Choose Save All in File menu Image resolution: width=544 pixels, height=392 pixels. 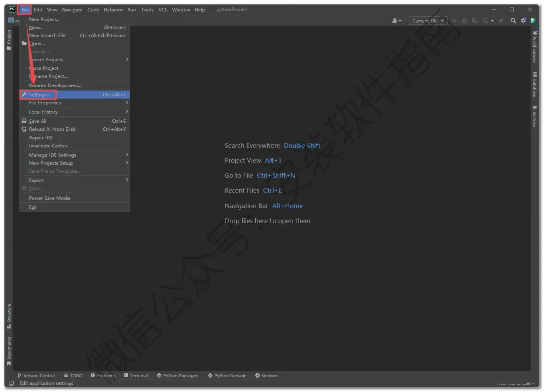click(x=75, y=121)
